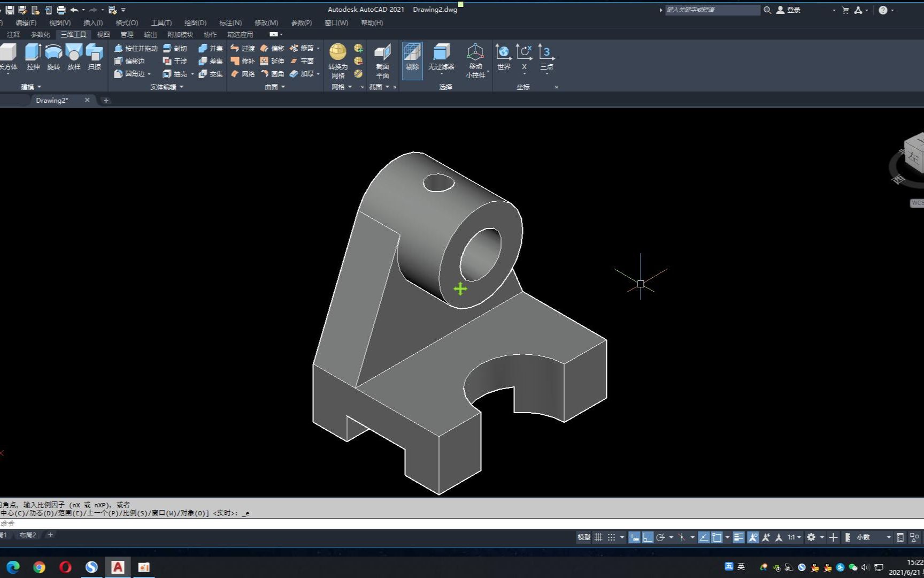Image resolution: width=924 pixels, height=578 pixels.
Task: Click the 移动小控件 (Move Gizmo) icon
Action: point(475,52)
